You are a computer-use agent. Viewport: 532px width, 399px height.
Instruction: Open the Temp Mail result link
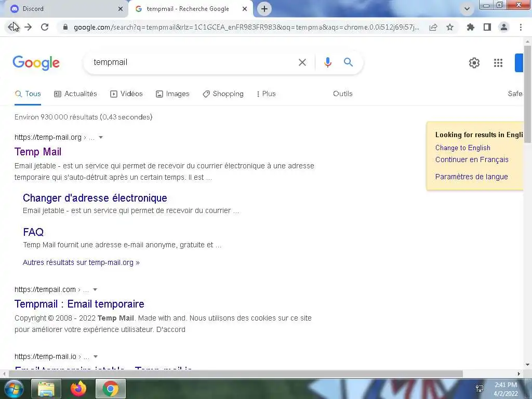pyautogui.click(x=37, y=152)
